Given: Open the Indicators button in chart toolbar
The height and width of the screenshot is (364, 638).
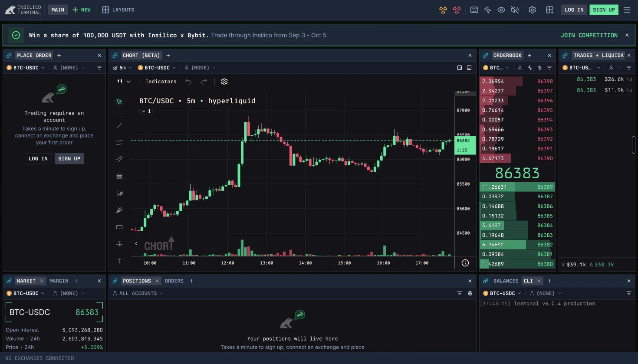Looking at the screenshot, I should pyautogui.click(x=161, y=82).
